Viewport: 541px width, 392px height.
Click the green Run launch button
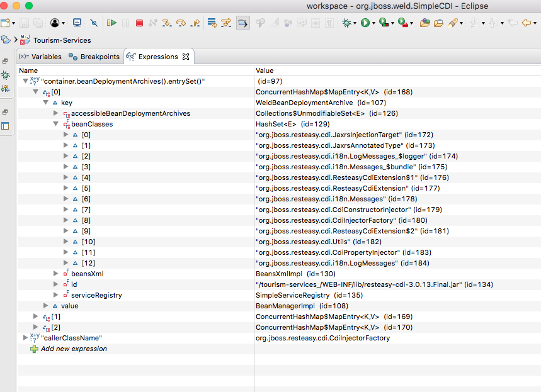[365, 23]
